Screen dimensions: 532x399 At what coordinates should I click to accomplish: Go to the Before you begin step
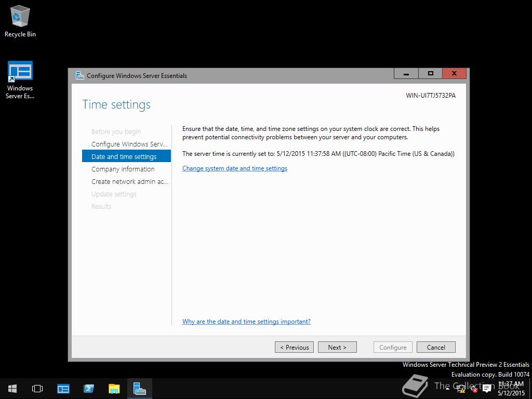[116, 131]
